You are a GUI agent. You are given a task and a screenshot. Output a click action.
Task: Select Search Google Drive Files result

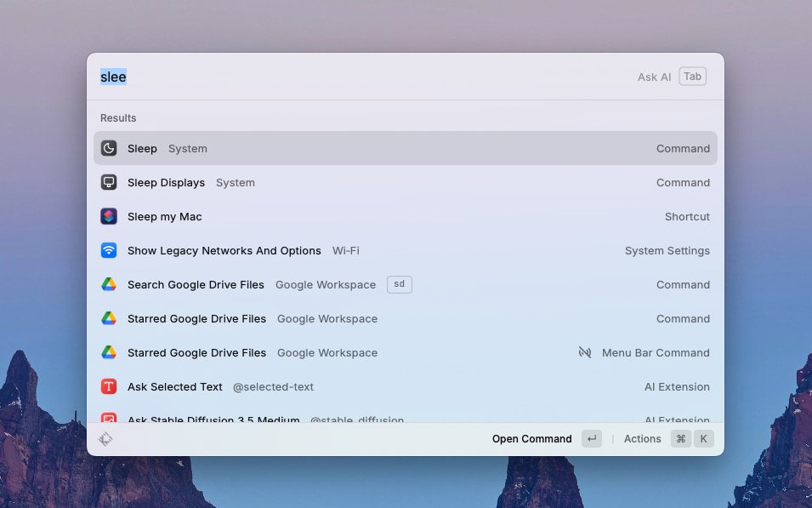(196, 284)
